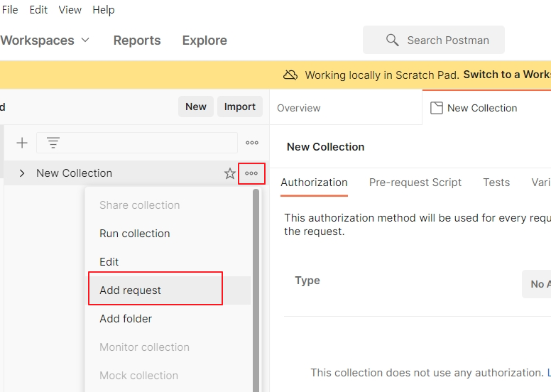The image size is (551, 392).
Task: Click the filter icon in collections search
Action: pos(53,143)
